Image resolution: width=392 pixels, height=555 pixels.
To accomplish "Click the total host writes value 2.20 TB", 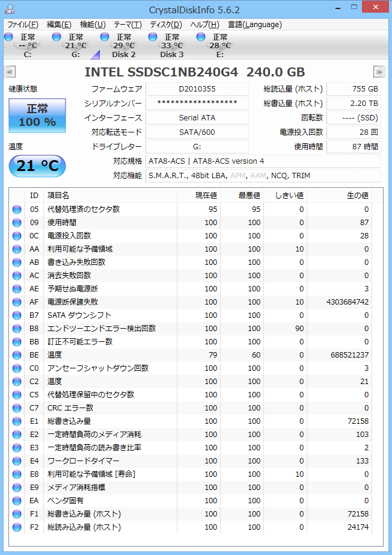I will pos(354,104).
